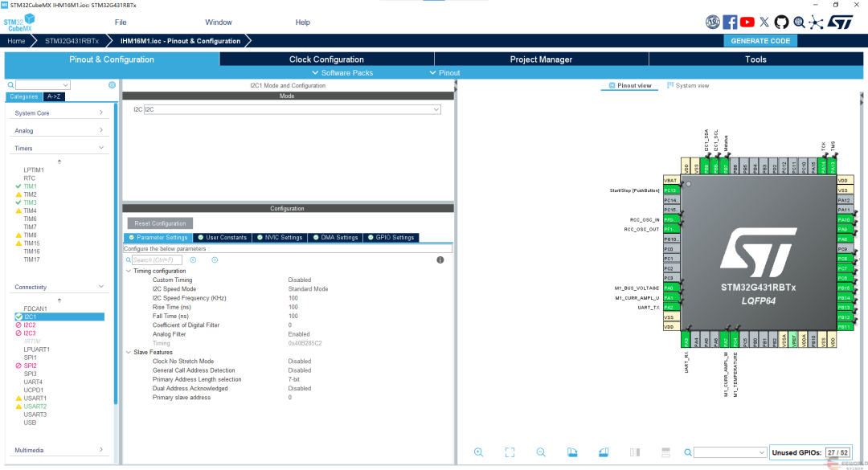The height and width of the screenshot is (470, 868).
Task: Go to next parameter search result
Action: click(215, 260)
